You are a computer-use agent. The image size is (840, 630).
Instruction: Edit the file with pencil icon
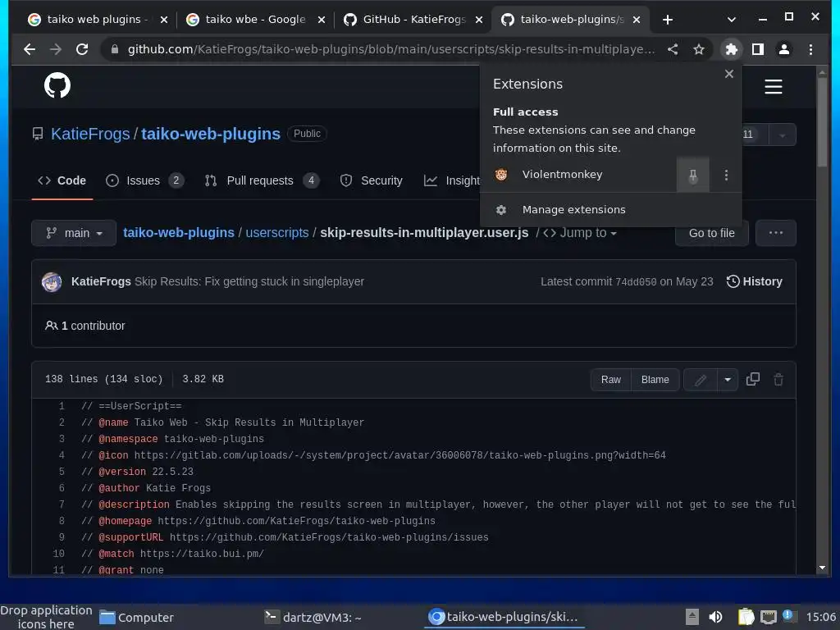(x=701, y=380)
